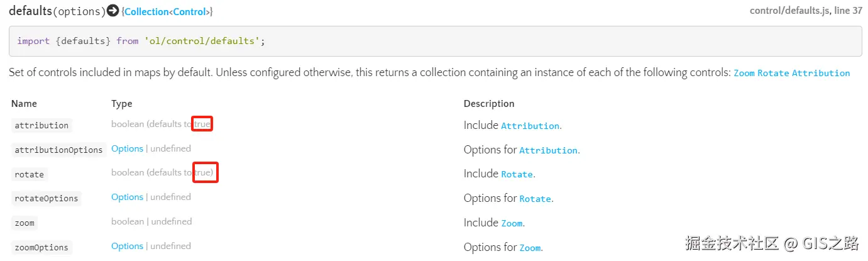Open Options type link for rotateOptions
This screenshot has width=868, height=261.
(x=127, y=197)
